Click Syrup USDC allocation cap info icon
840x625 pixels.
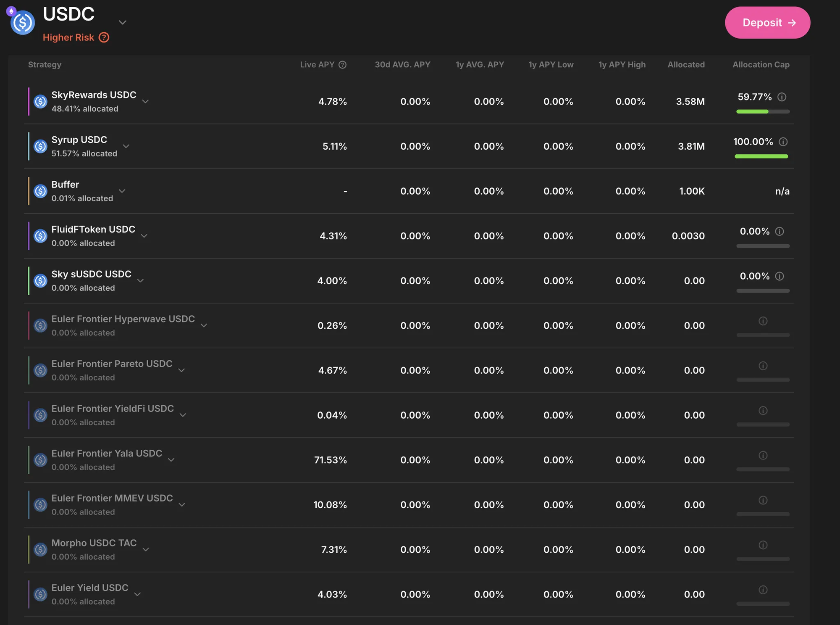click(783, 142)
